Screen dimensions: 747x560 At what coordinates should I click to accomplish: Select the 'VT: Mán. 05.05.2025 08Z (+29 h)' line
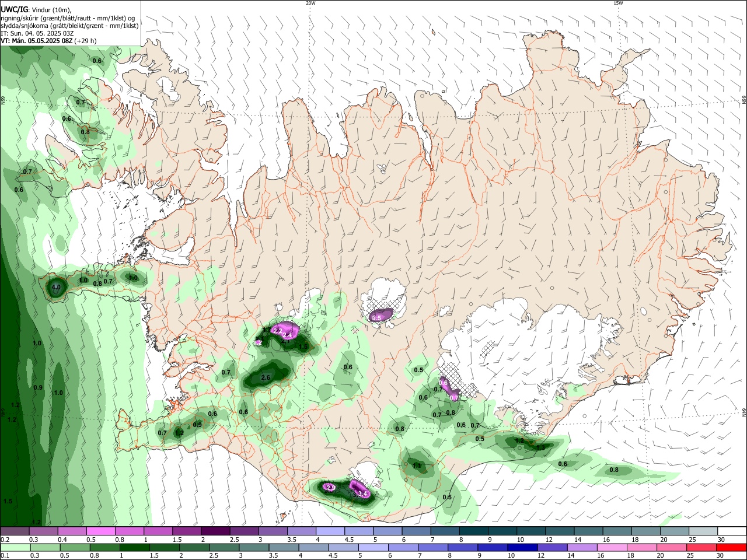point(49,41)
